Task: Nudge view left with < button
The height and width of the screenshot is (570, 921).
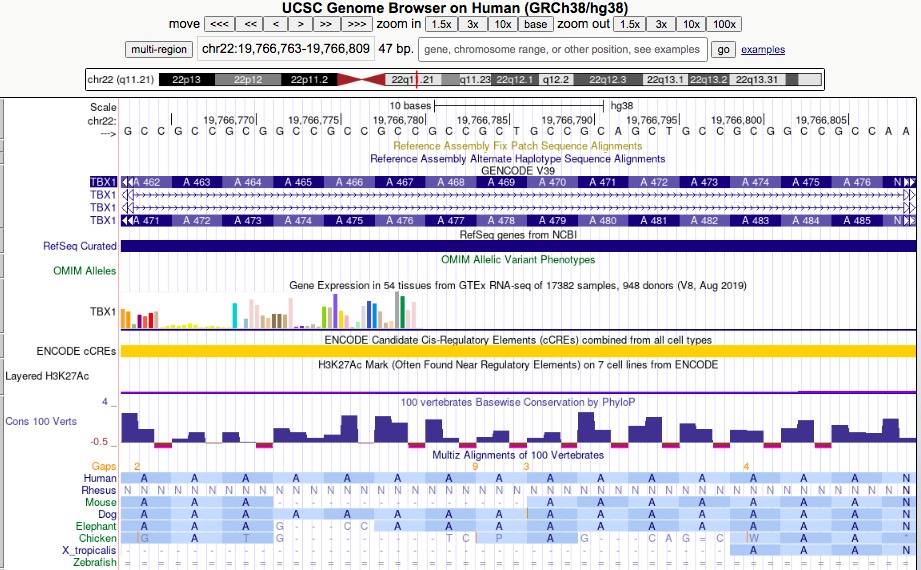Action: click(275, 24)
